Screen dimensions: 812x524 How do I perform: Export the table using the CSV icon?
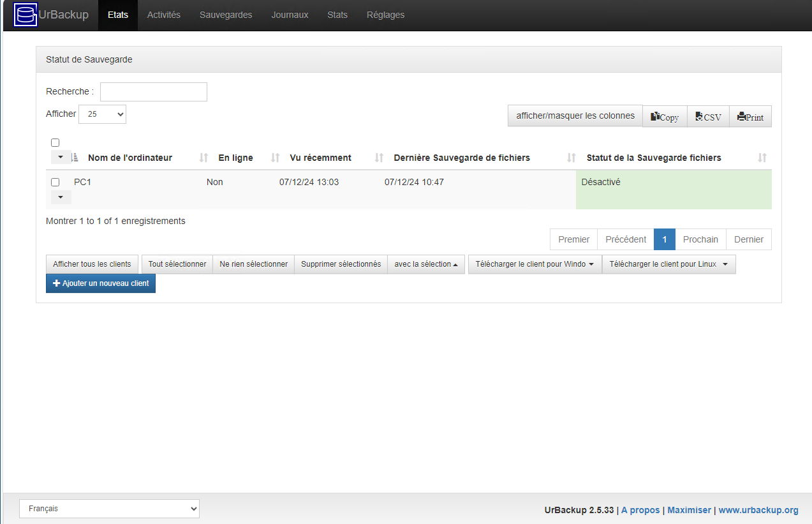[707, 117]
